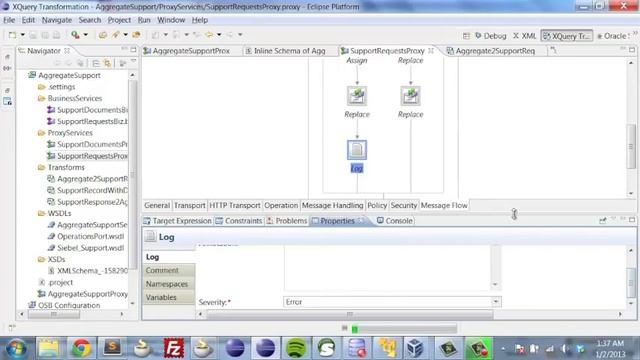Open the Problems view tab
640x360 pixels.
[x=287, y=221]
